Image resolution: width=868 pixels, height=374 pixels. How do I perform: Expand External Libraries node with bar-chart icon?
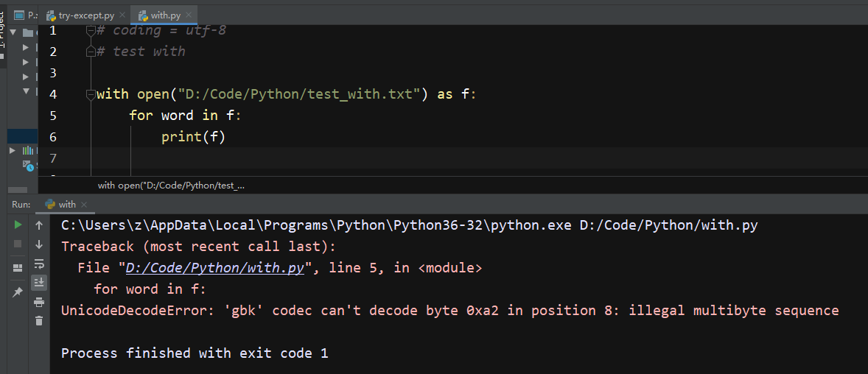point(13,150)
